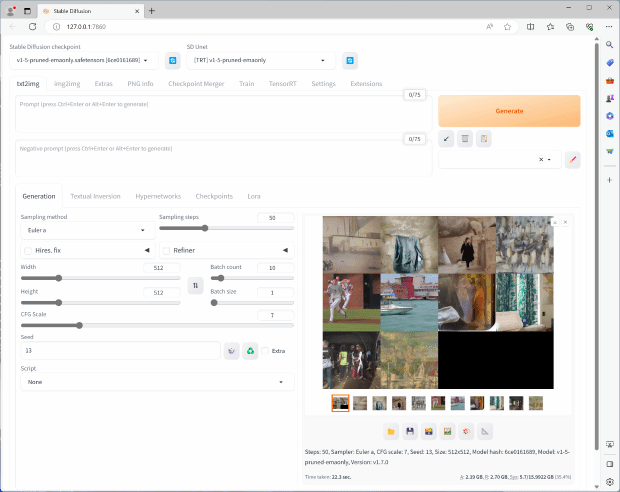Click the trash icon to clear prompt

(x=465, y=139)
